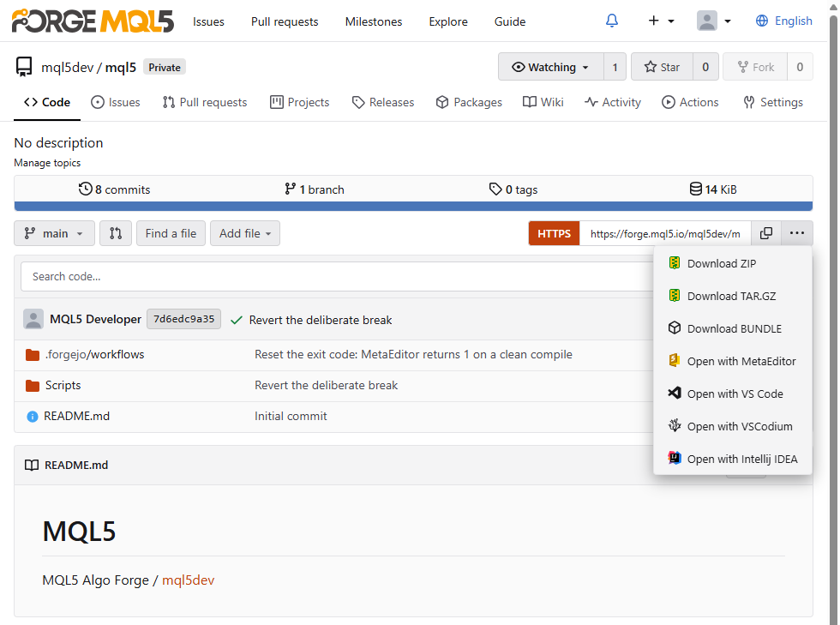Viewport: 840px width, 625px height.
Task: Open the Reset the exit code commit message
Action: 413,354
